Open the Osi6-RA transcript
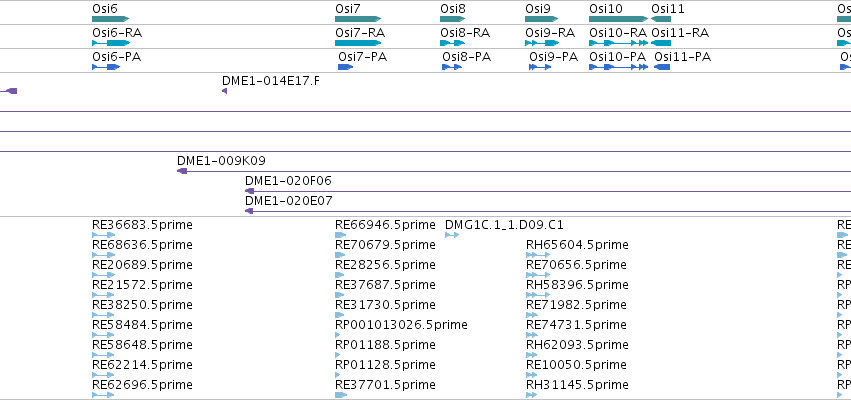This screenshot has width=851, height=400. 111,43
